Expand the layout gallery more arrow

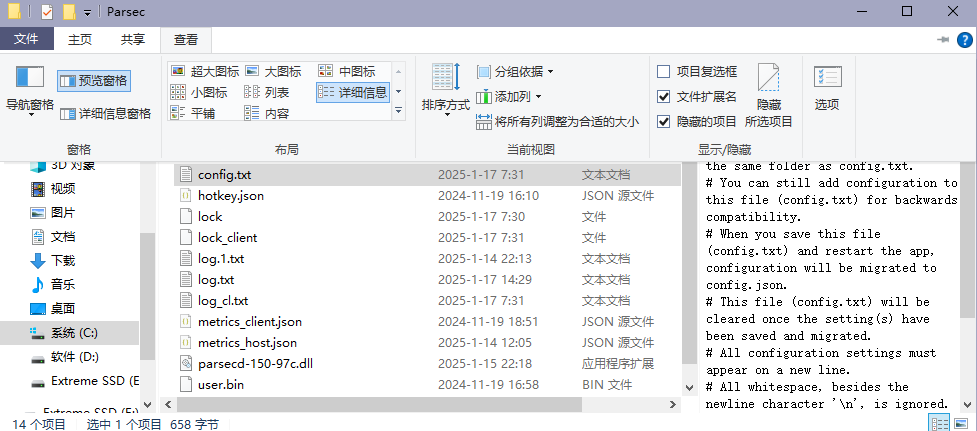(x=399, y=110)
